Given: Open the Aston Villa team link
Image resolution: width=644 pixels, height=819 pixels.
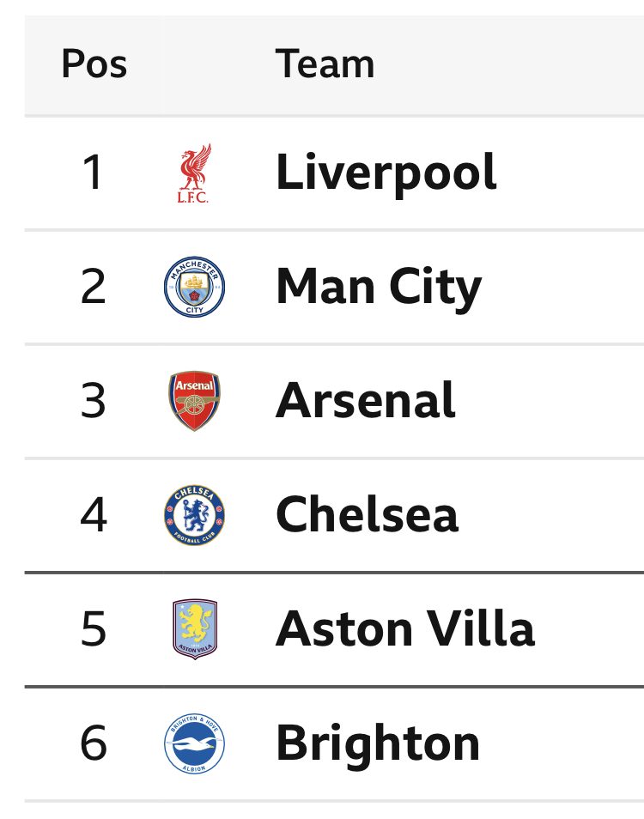Looking at the screenshot, I should [405, 628].
